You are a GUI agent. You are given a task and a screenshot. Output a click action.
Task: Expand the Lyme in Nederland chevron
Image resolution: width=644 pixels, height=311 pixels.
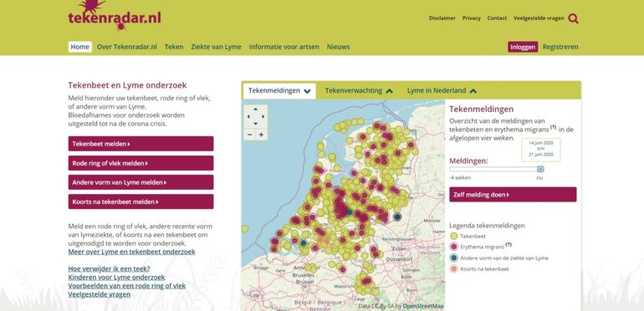click(473, 91)
